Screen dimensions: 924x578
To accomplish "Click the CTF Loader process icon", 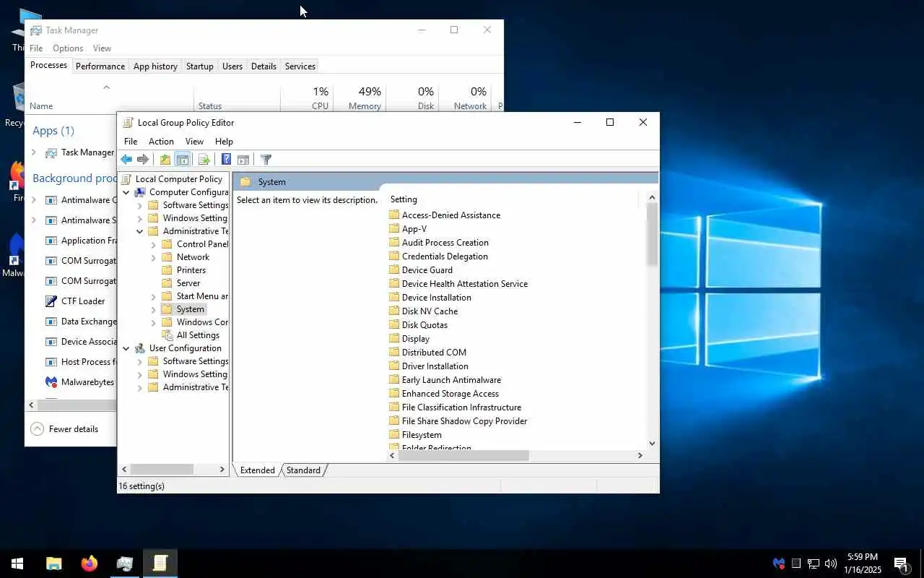I will [x=51, y=301].
